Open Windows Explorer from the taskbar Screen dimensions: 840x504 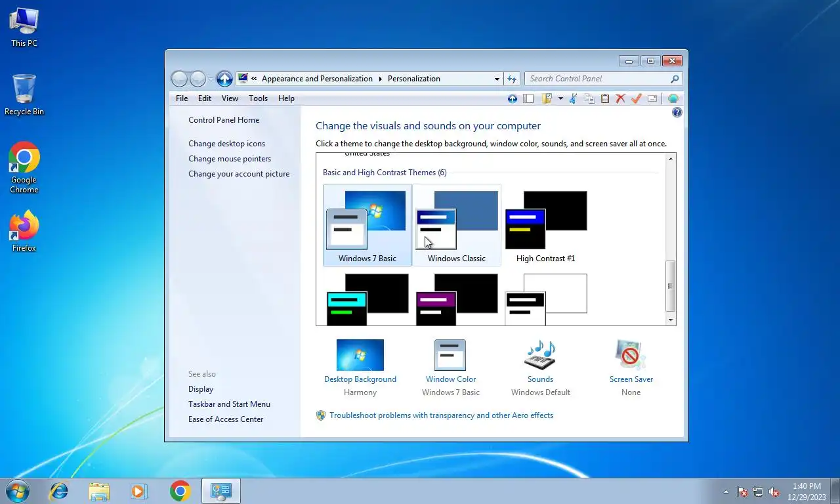99,491
